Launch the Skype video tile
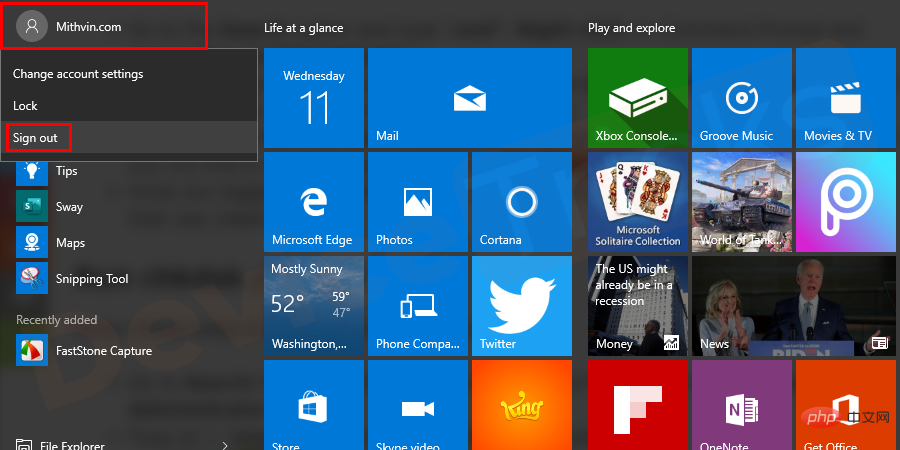The width and height of the screenshot is (900, 450). (418, 405)
